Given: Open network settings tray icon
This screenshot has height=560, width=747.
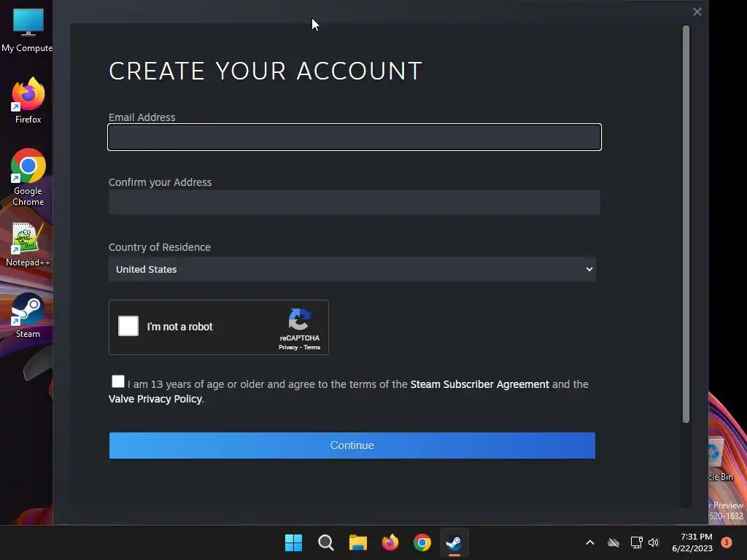Looking at the screenshot, I should pos(636,542).
